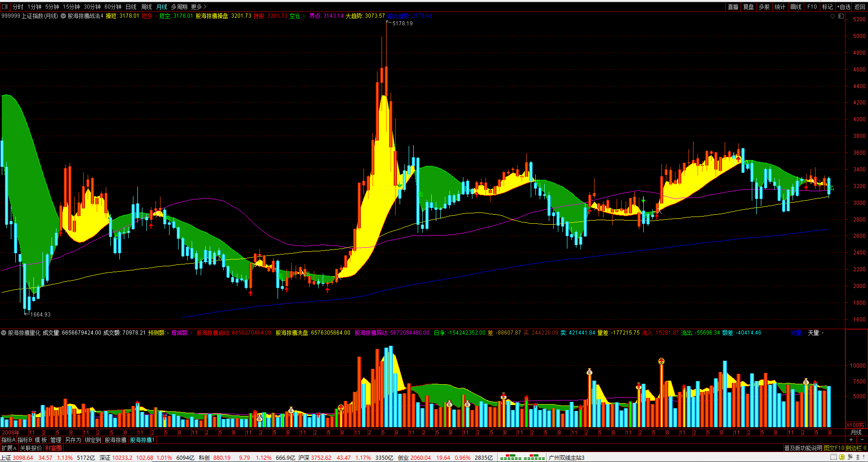Select the 1分钟 period
The image size is (868, 462).
pos(34,7)
